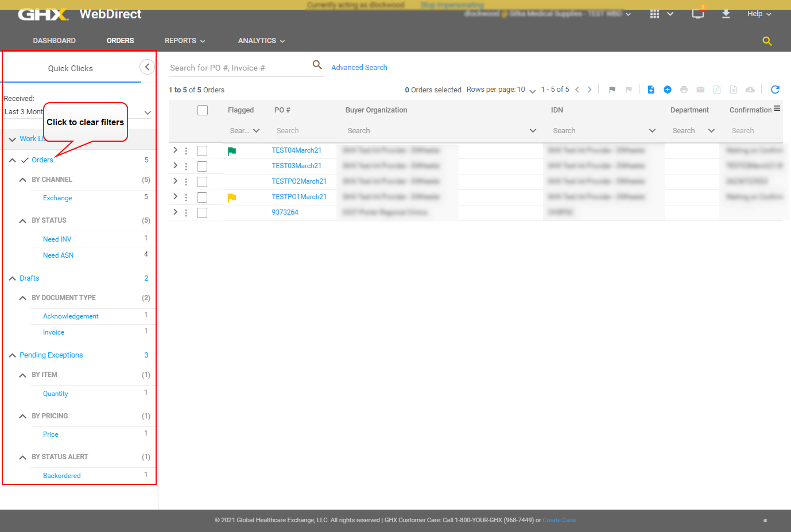Select checkbox for order TEST04March21
Screen dimensions: 791x532
click(x=202, y=151)
